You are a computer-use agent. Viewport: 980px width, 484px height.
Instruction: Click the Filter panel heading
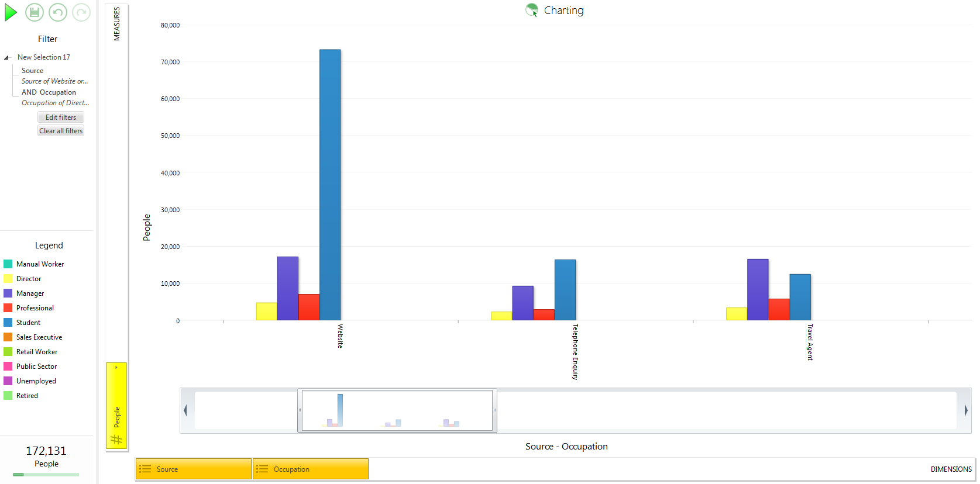tap(48, 39)
